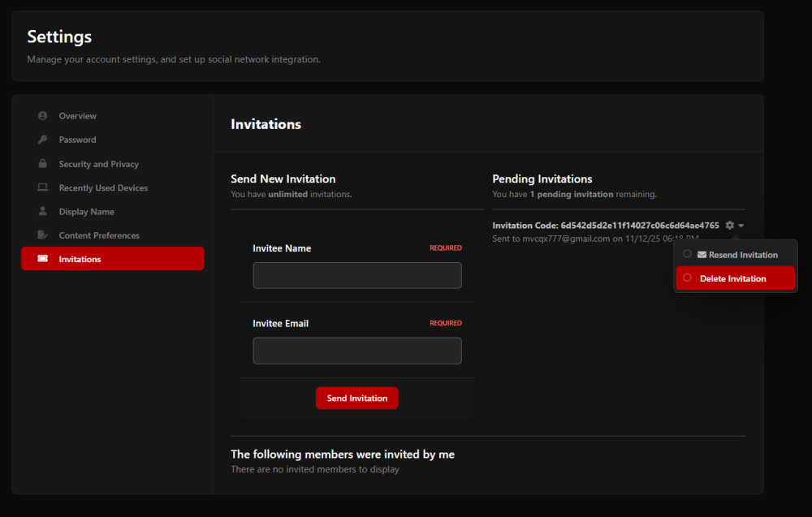812x517 pixels.
Task: Choose Resend Invitation from the dropdown menu
Action: (x=735, y=255)
